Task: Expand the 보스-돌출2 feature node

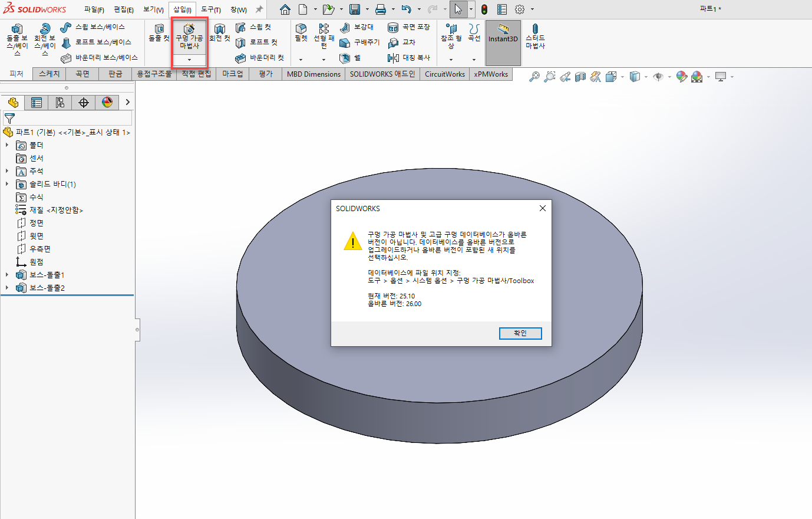Action: click(x=7, y=288)
